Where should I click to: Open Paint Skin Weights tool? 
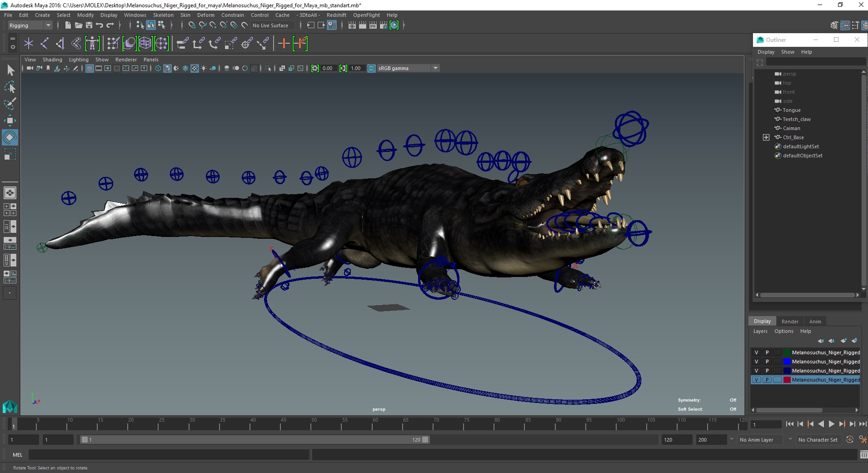tap(113, 43)
